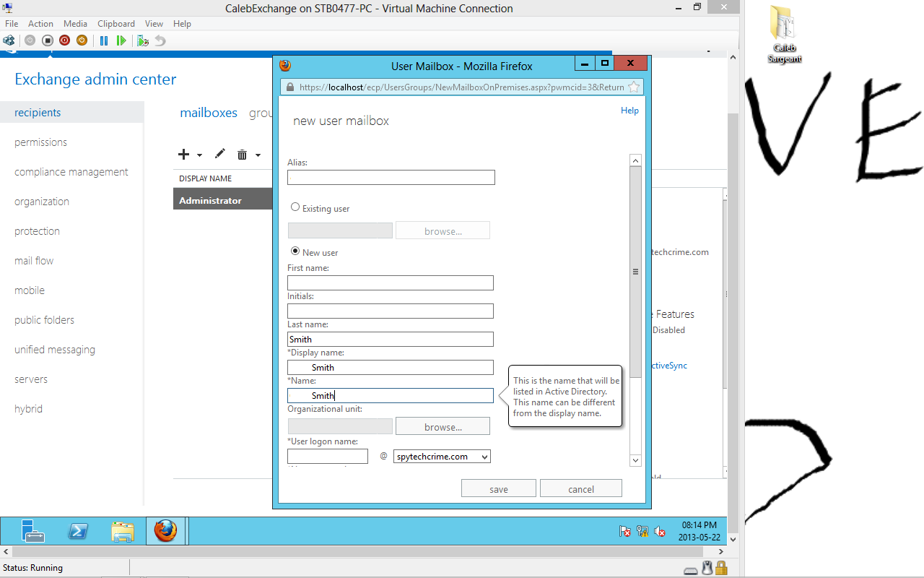The image size is (924, 578).
Task: Click the form's vertical scrollbar thumb
Action: (x=635, y=272)
